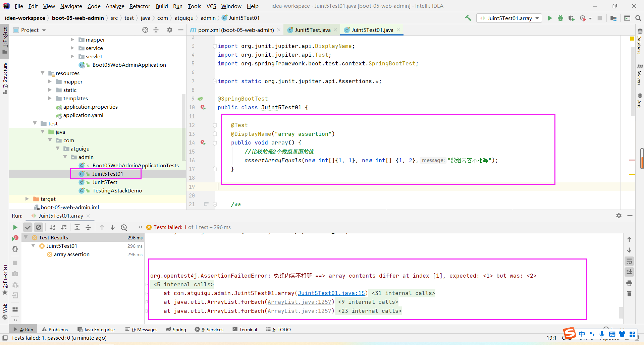644x345 pixels.
Task: Open the Juint5Test01.java:15 stack trace link
Action: click(x=331, y=293)
